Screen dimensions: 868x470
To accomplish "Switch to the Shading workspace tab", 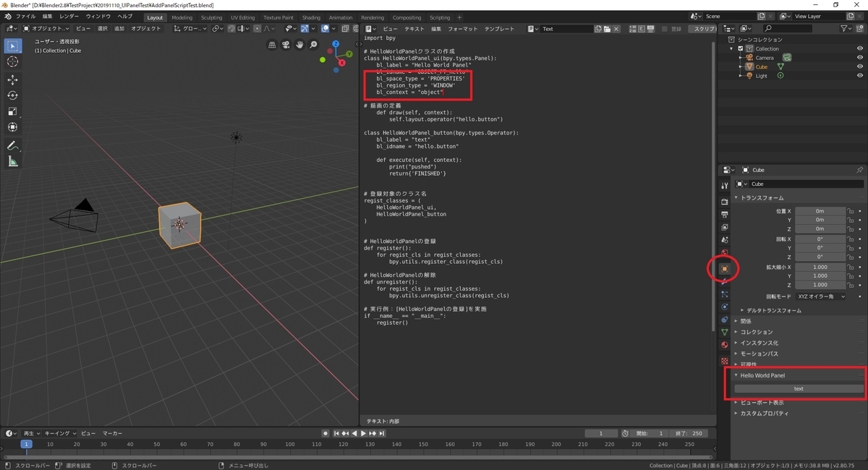I will [x=311, y=16].
